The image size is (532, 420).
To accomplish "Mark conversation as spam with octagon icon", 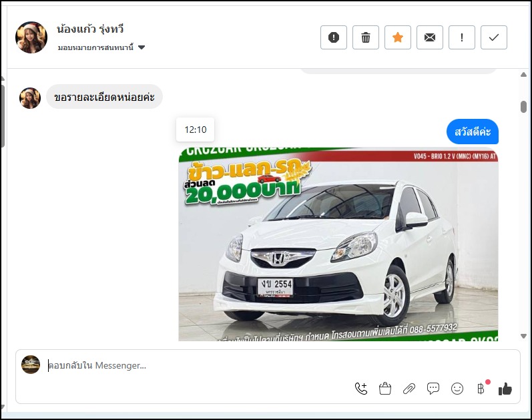I will tap(334, 37).
